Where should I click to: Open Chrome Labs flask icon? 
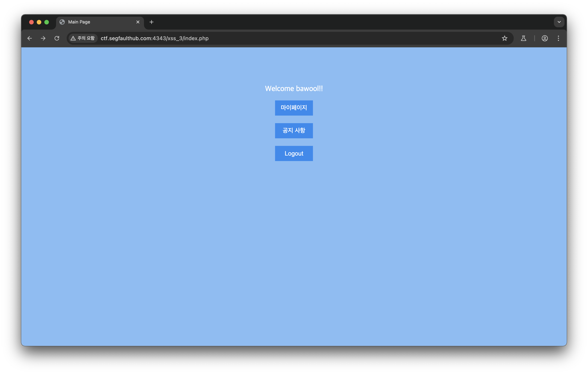(x=523, y=38)
